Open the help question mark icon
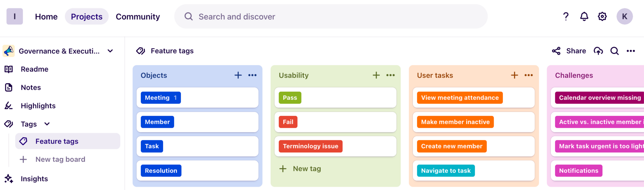This screenshot has height=190, width=644. pyautogui.click(x=566, y=17)
